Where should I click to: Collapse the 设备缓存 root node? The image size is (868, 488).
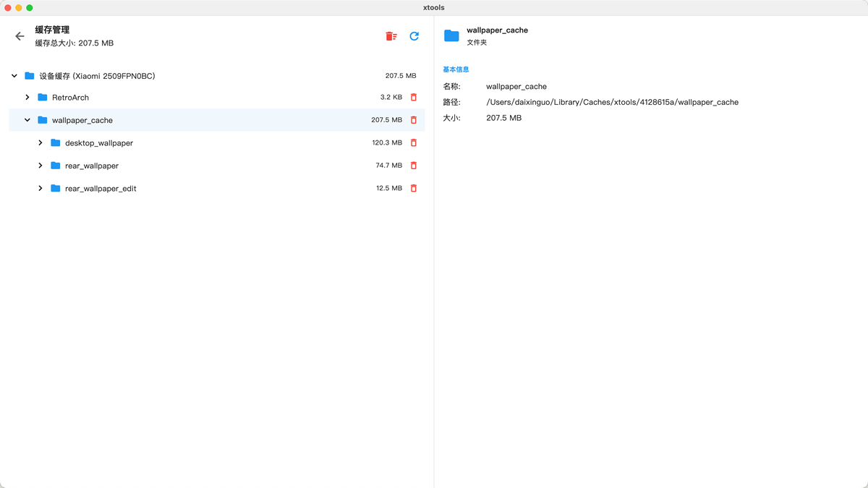pos(14,76)
